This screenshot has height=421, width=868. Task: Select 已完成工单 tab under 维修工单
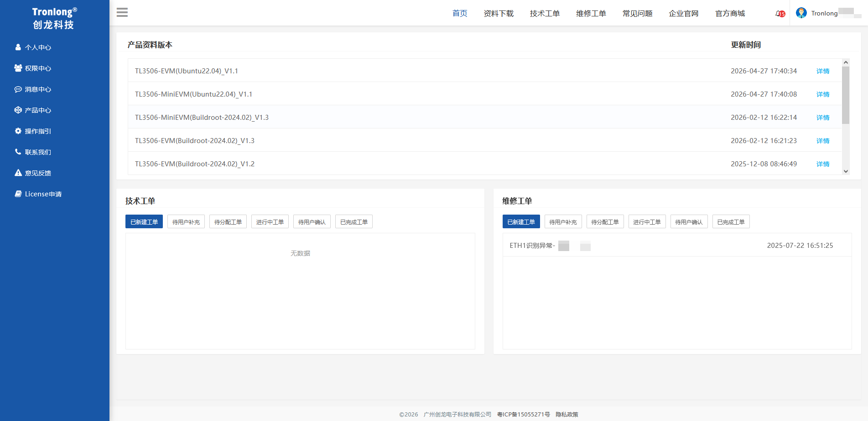pyautogui.click(x=731, y=222)
